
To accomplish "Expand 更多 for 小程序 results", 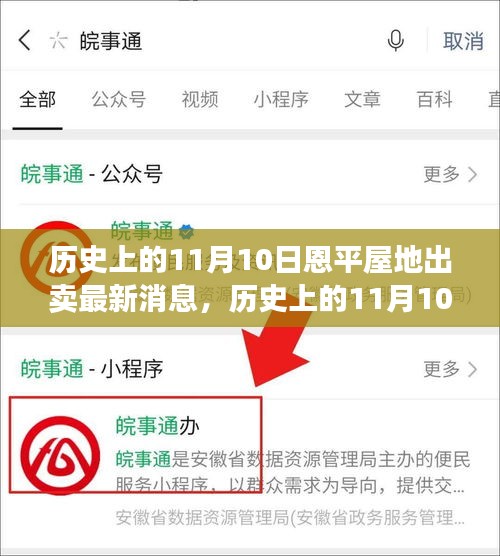I will click(450, 369).
